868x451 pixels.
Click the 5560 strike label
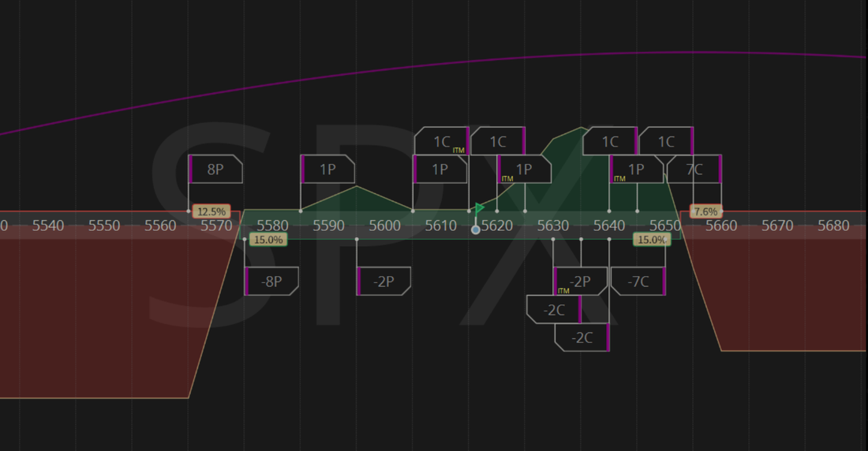click(160, 225)
